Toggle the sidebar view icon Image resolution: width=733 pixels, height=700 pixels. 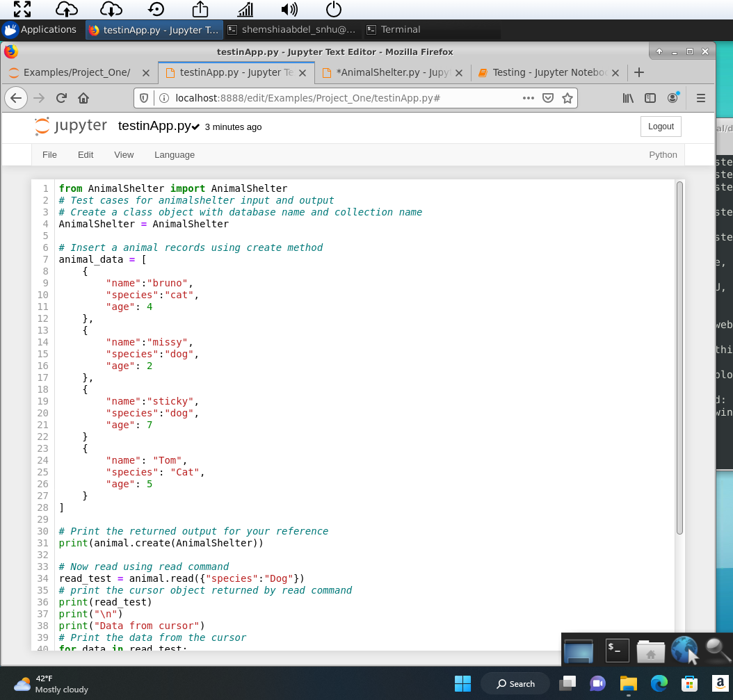(650, 98)
